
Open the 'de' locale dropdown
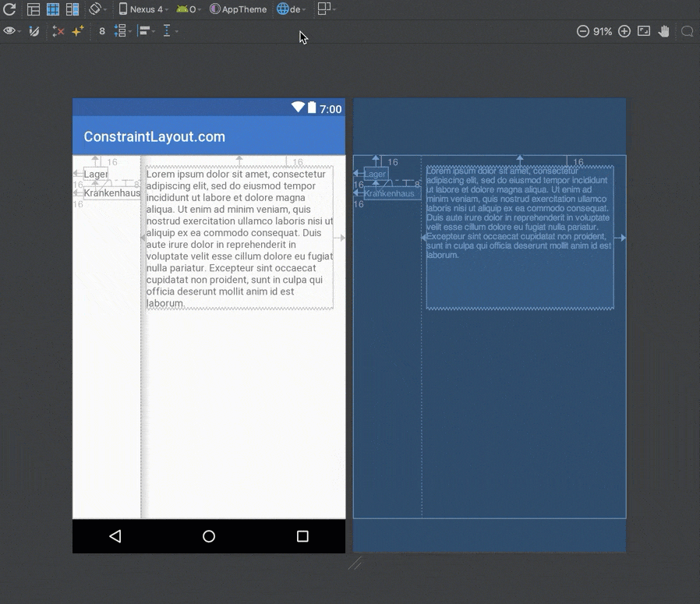pos(292,9)
